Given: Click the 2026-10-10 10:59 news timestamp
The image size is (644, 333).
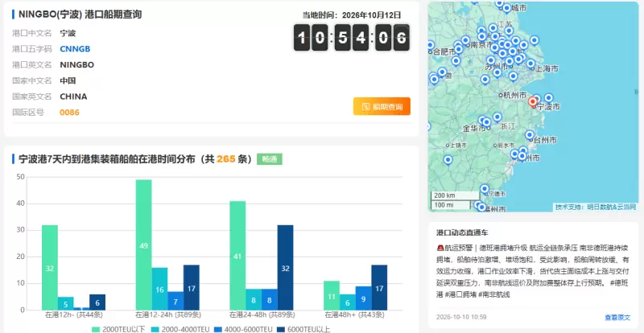Looking at the screenshot, I should pos(461,317).
